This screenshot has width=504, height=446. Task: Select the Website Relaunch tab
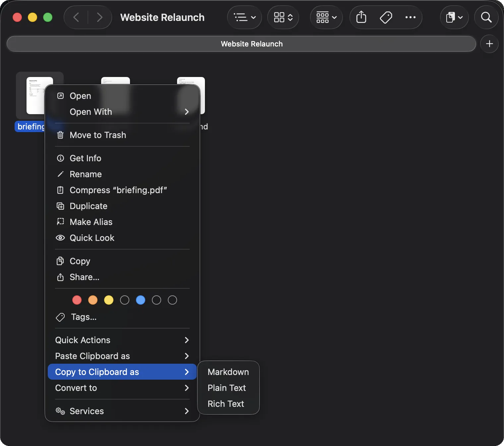pos(241,44)
